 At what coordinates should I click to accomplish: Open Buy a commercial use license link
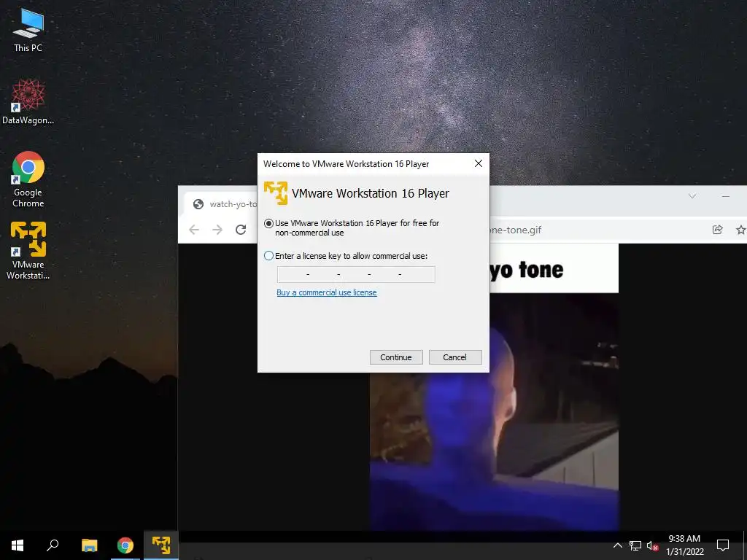point(326,292)
